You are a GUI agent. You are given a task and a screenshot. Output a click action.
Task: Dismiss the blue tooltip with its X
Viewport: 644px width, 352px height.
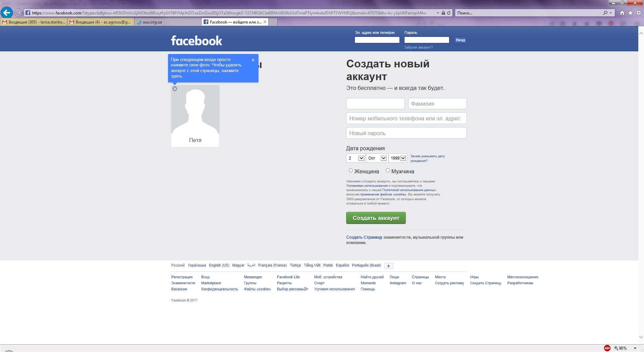click(253, 60)
